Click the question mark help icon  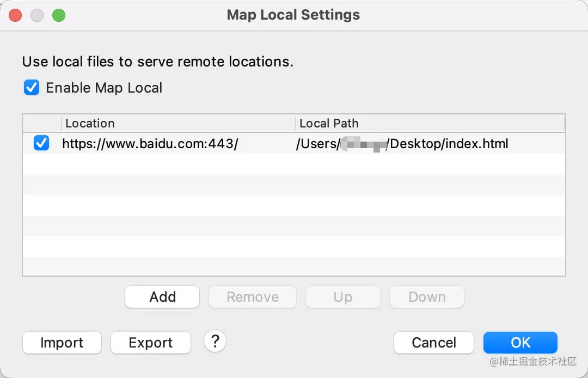(215, 342)
